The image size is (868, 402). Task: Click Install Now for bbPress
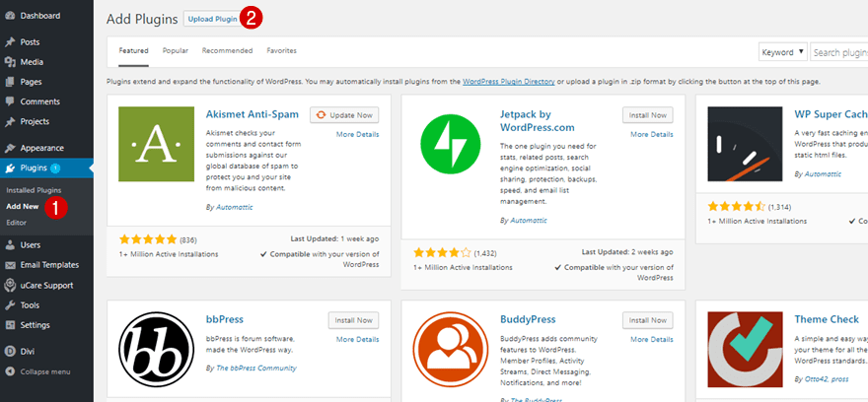(x=353, y=321)
